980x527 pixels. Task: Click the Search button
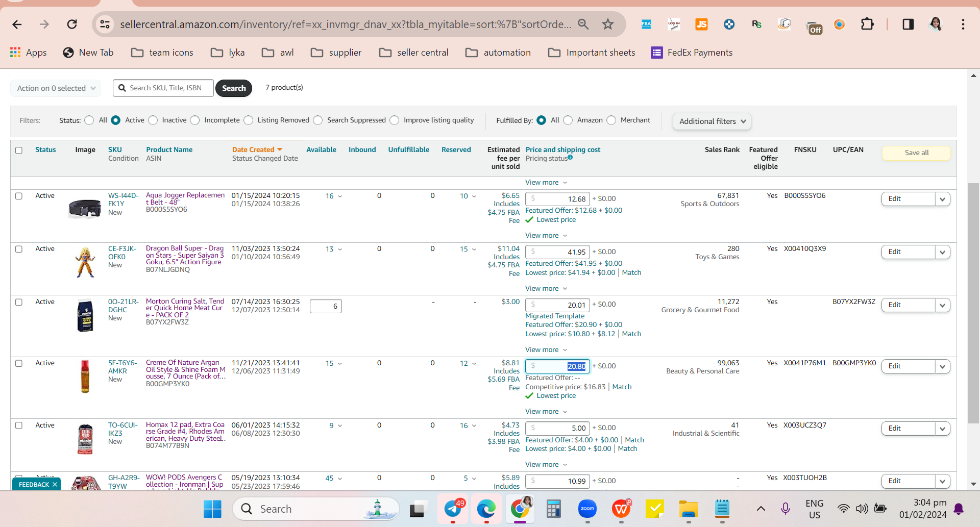[234, 88]
